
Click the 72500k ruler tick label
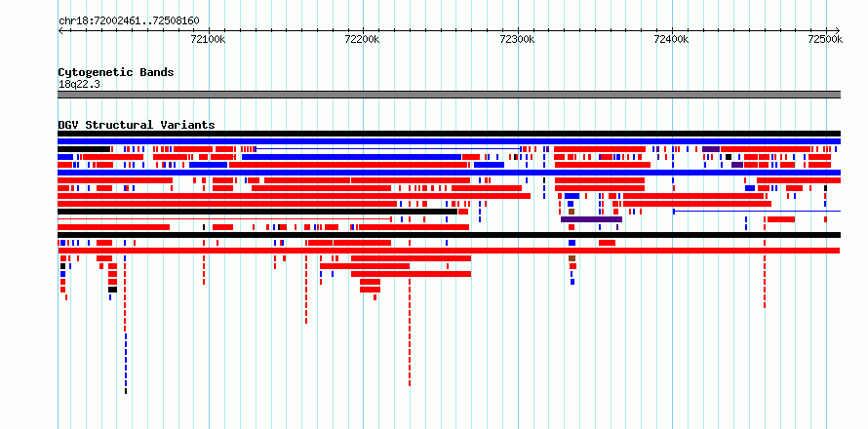click(825, 39)
